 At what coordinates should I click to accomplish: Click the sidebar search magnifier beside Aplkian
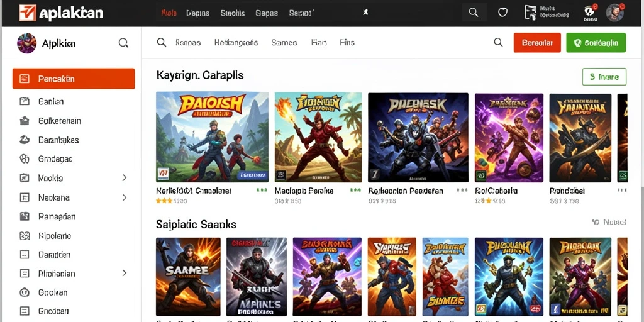(x=123, y=43)
